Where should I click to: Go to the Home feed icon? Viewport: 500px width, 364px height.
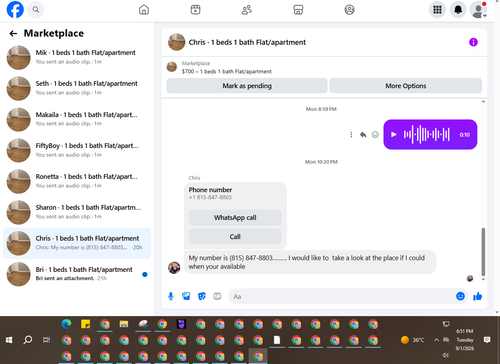pos(144,10)
